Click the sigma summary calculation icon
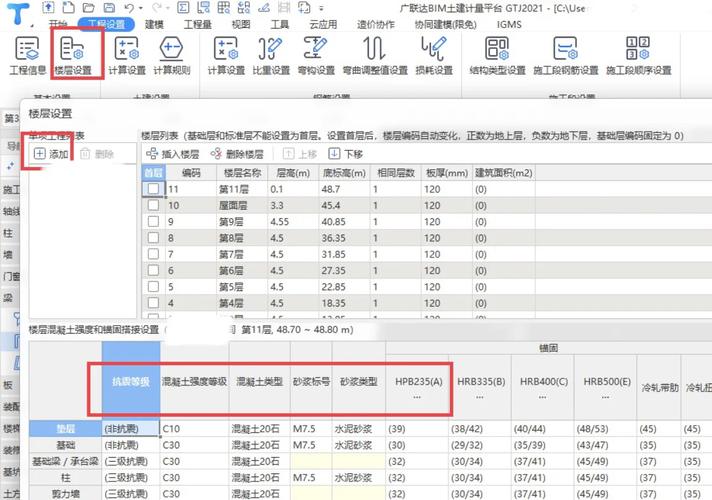This screenshot has width=712, height=500. point(183,7)
